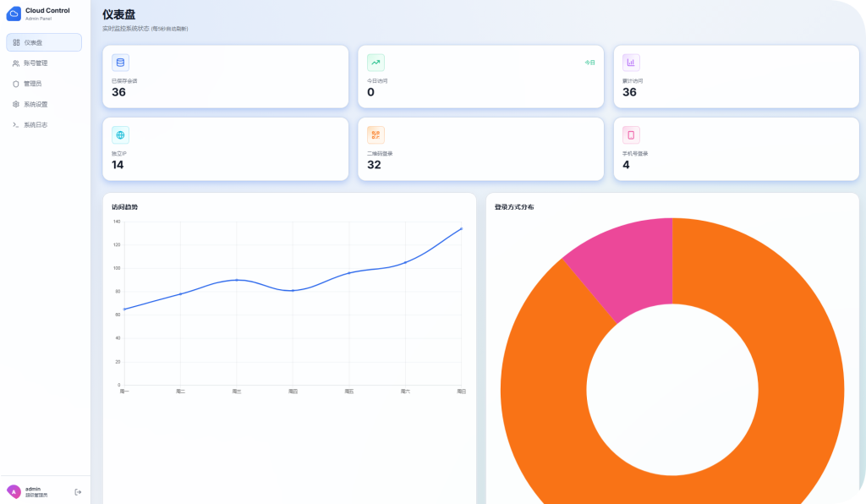Click the 140 label on the chart y-axis
The width and height of the screenshot is (866, 504).
117,222
